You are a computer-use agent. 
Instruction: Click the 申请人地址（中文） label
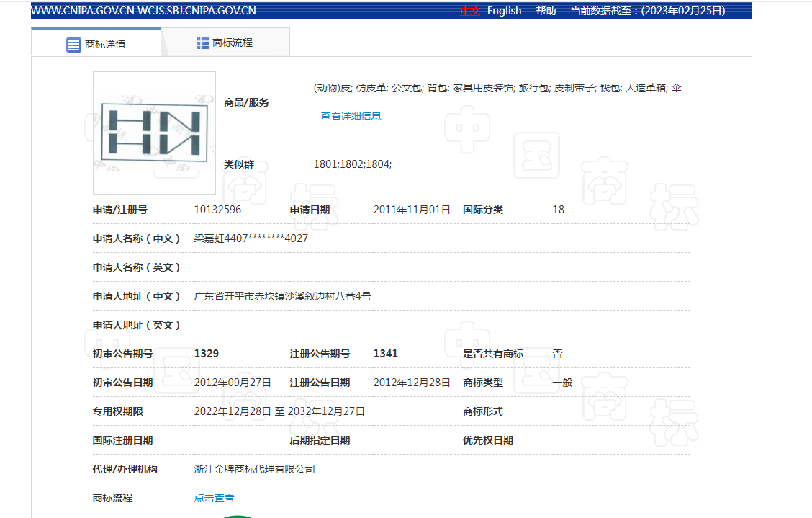click(136, 296)
